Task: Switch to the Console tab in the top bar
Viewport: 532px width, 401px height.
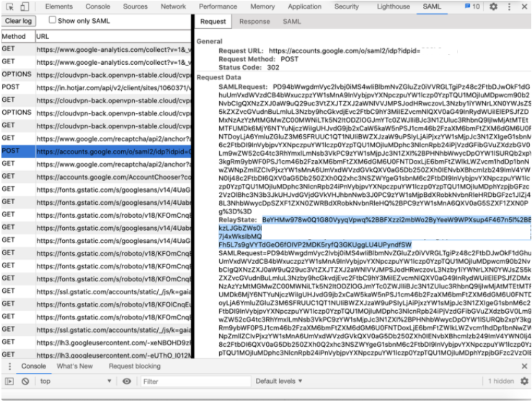Action: click(98, 6)
